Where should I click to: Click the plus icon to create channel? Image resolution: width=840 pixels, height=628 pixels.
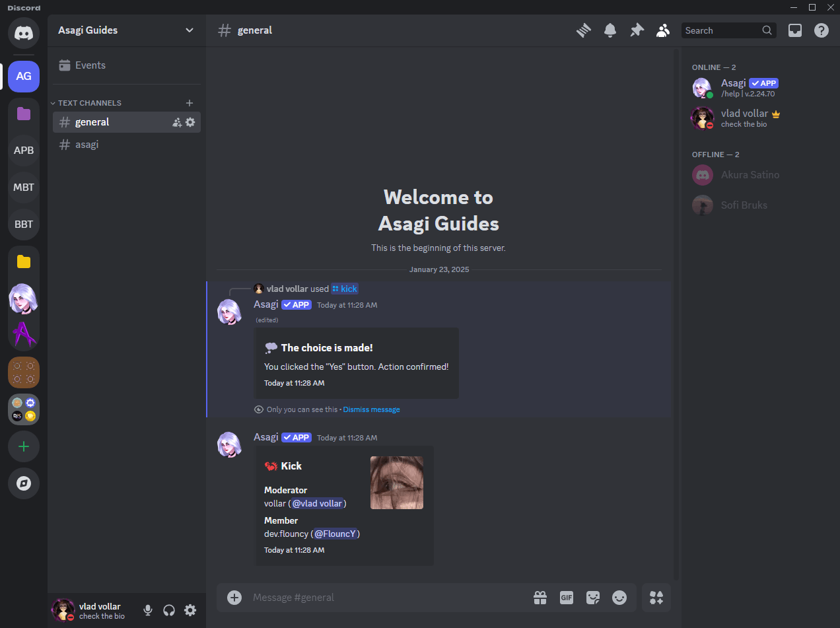coord(190,103)
